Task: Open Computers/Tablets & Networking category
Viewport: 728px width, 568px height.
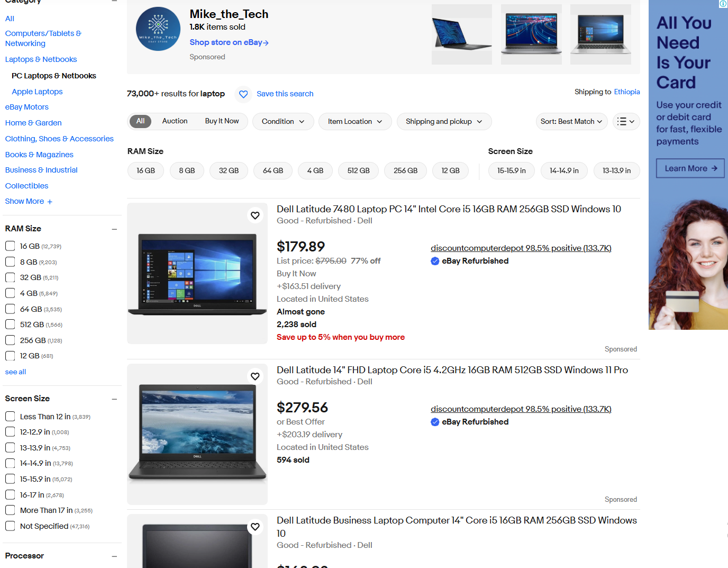Action: point(43,38)
